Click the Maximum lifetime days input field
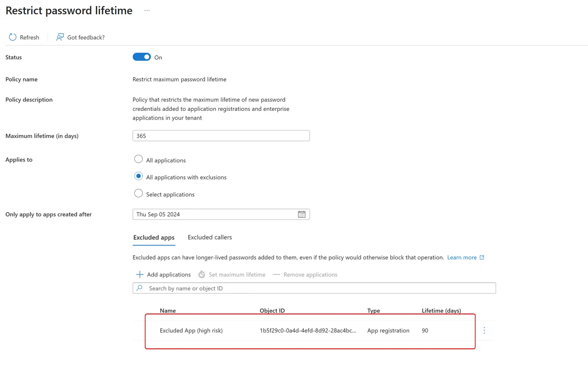The image size is (588, 371). coord(221,136)
